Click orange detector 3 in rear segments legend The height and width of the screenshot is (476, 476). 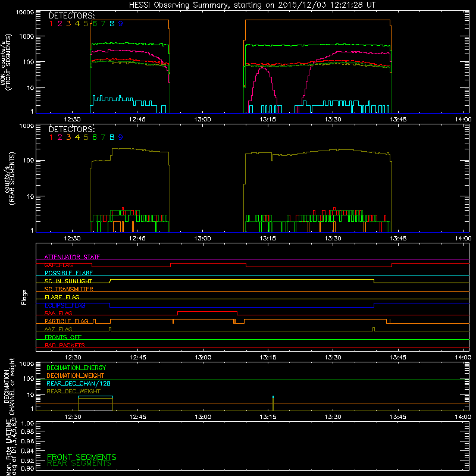[x=68, y=137]
